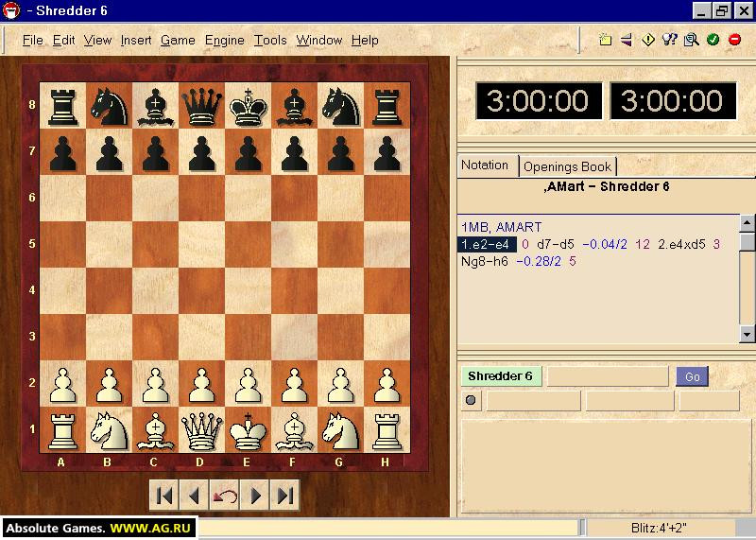Viewport: 756px width, 540px height.
Task: Click the black queen on d8
Action: [x=201, y=106]
